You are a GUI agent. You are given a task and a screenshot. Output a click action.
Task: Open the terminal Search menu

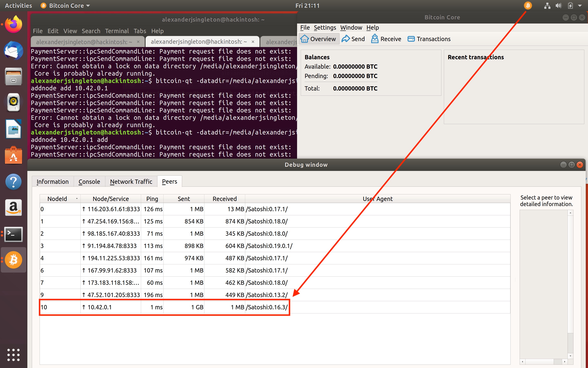pyautogui.click(x=91, y=31)
